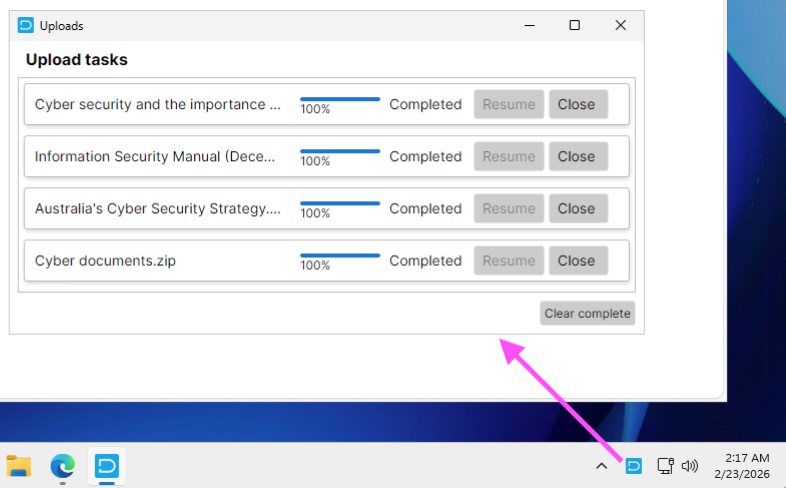
Task: Close the Uploads window with X
Action: [621, 25]
